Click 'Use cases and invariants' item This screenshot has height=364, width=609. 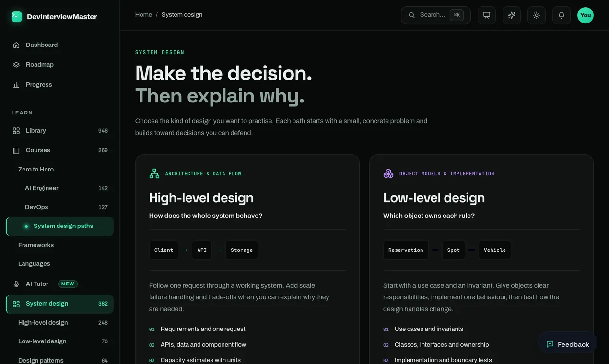click(x=429, y=329)
